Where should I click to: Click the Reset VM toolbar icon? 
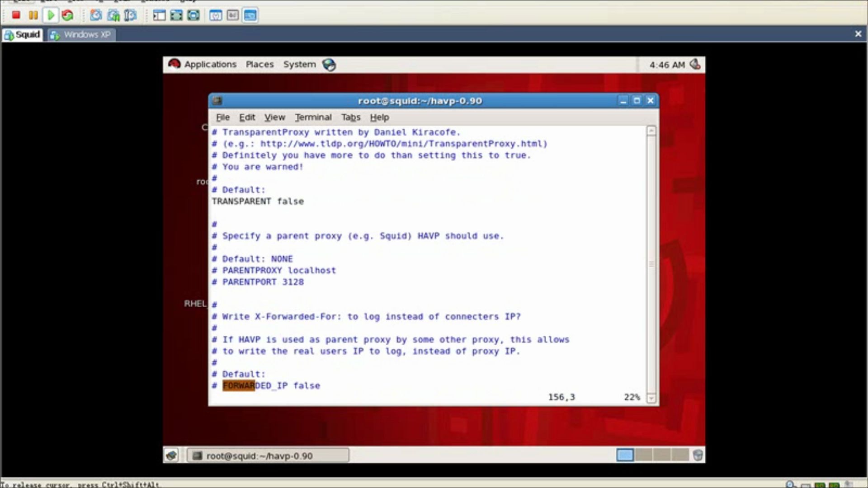click(x=67, y=15)
